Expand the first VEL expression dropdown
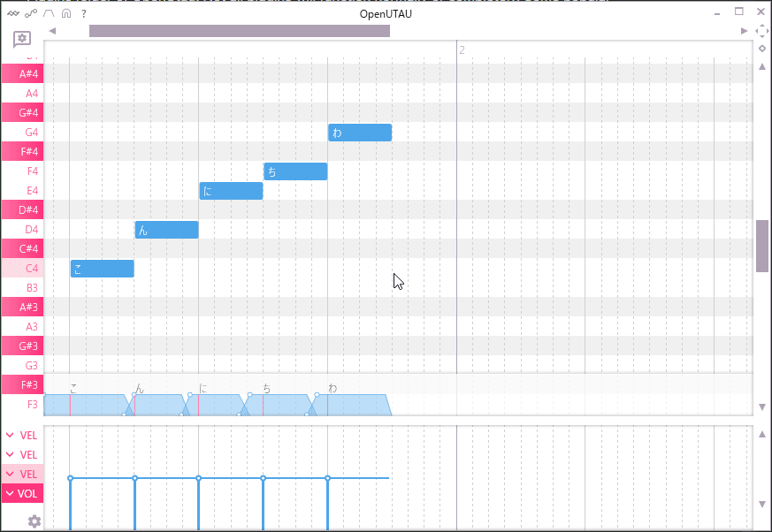 [22, 435]
